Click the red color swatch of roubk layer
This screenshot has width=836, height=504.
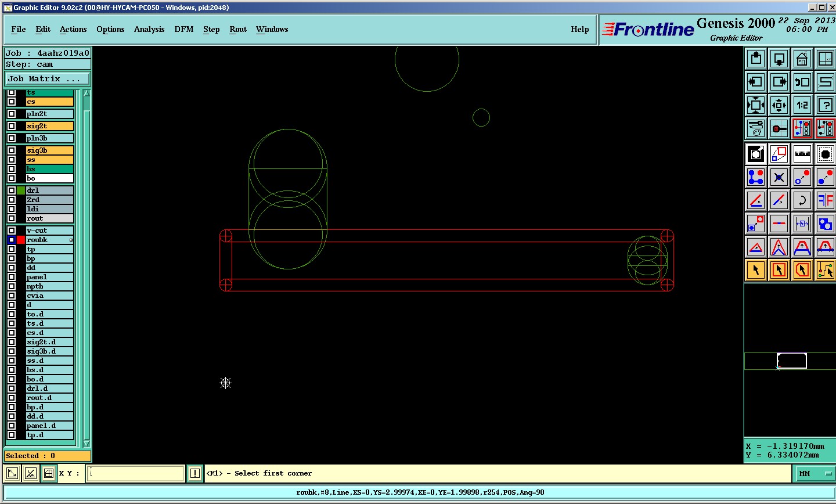point(21,240)
